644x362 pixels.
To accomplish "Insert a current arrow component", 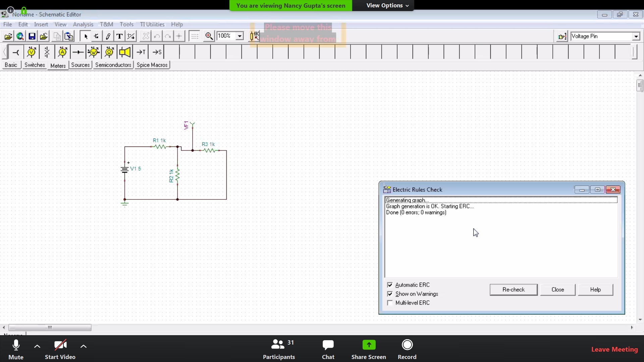I will [x=78, y=52].
